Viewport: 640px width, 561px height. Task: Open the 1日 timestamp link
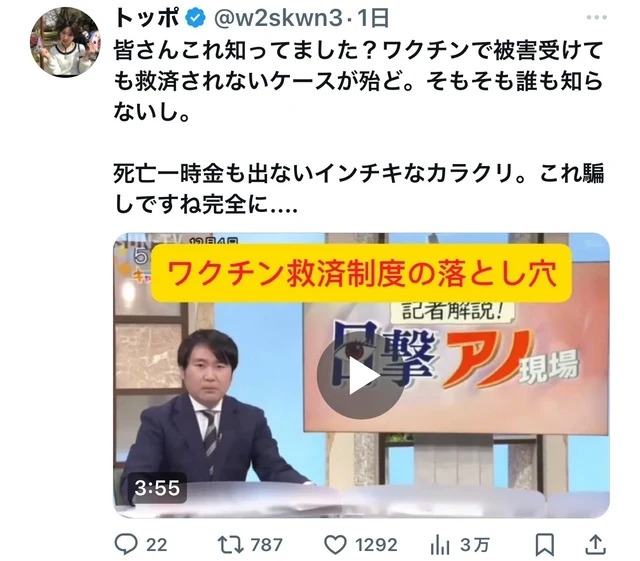coord(373,18)
